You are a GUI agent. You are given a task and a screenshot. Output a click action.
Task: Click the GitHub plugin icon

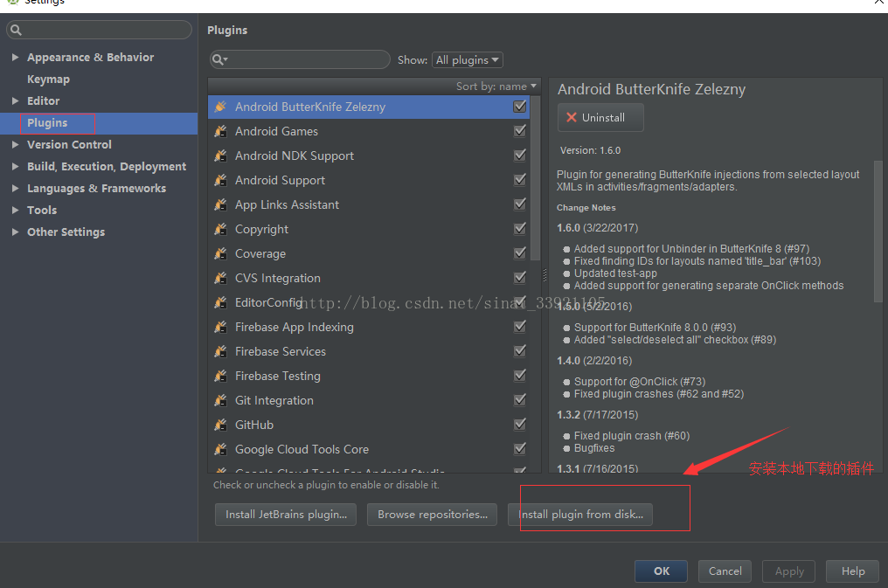(221, 425)
